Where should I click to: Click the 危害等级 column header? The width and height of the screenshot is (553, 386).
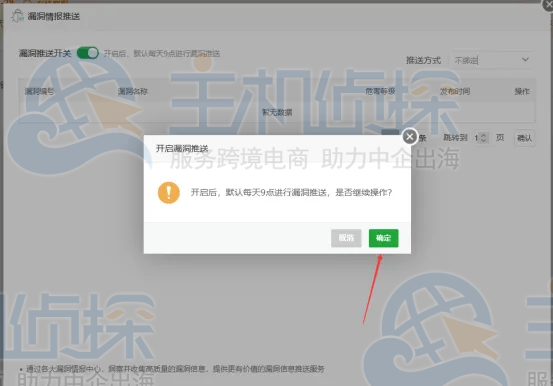pos(380,91)
